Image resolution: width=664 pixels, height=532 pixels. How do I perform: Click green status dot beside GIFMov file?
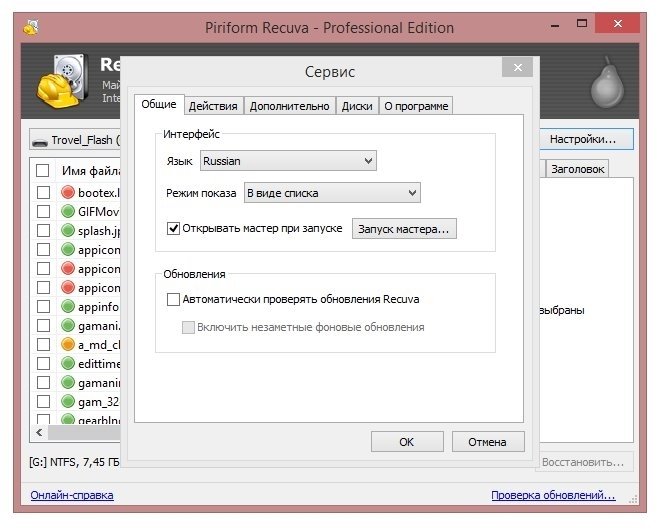click(x=68, y=211)
